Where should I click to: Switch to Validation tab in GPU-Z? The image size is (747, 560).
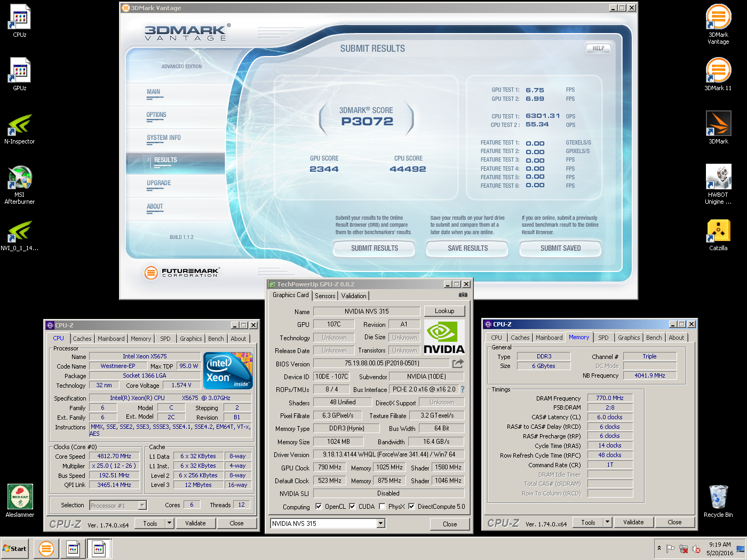(354, 296)
